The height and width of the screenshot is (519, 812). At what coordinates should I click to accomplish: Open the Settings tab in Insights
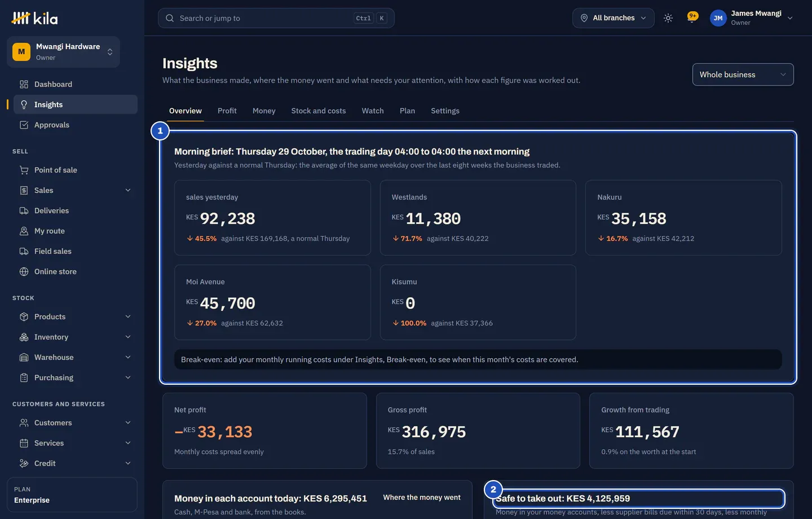pyautogui.click(x=445, y=111)
